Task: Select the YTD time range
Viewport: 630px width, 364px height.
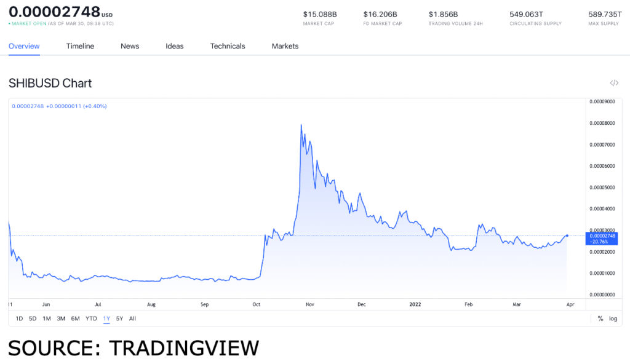Action: (x=91, y=318)
